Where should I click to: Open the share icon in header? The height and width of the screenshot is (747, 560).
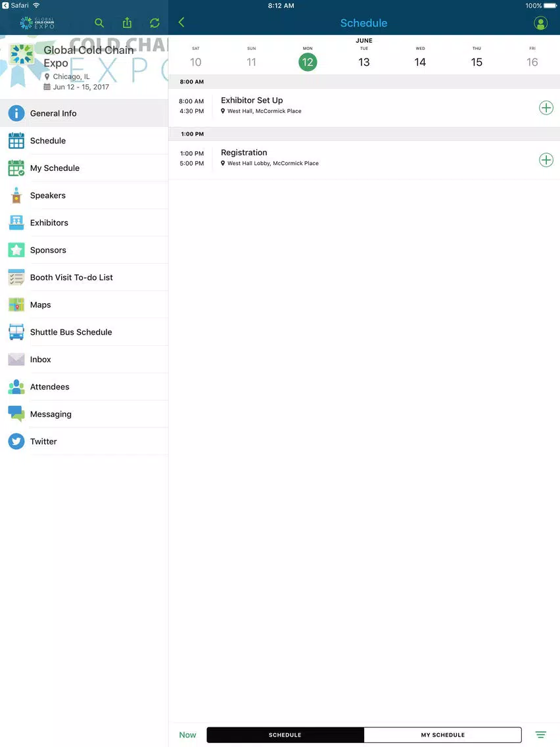(127, 22)
